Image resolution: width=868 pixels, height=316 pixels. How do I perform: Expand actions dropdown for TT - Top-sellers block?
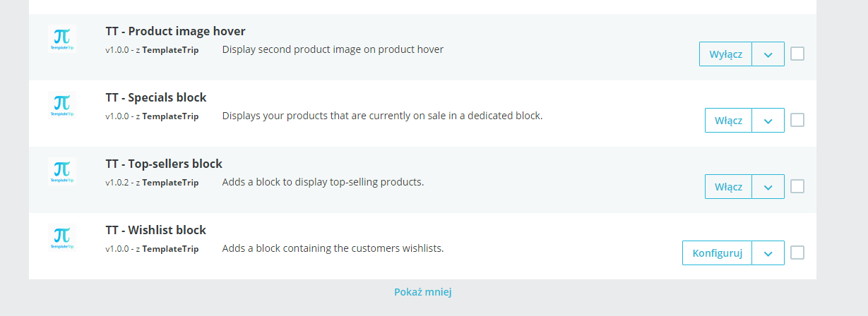(x=768, y=187)
